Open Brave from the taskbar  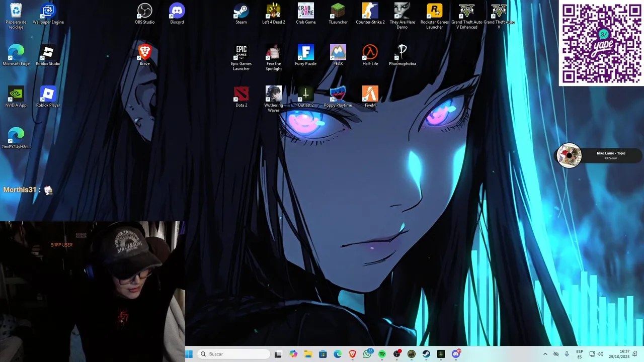tap(353, 354)
